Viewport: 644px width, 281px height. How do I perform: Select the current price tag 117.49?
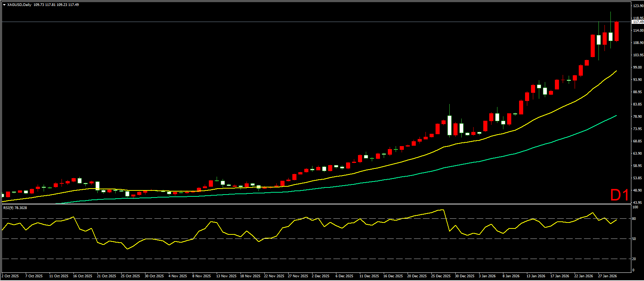(x=638, y=22)
